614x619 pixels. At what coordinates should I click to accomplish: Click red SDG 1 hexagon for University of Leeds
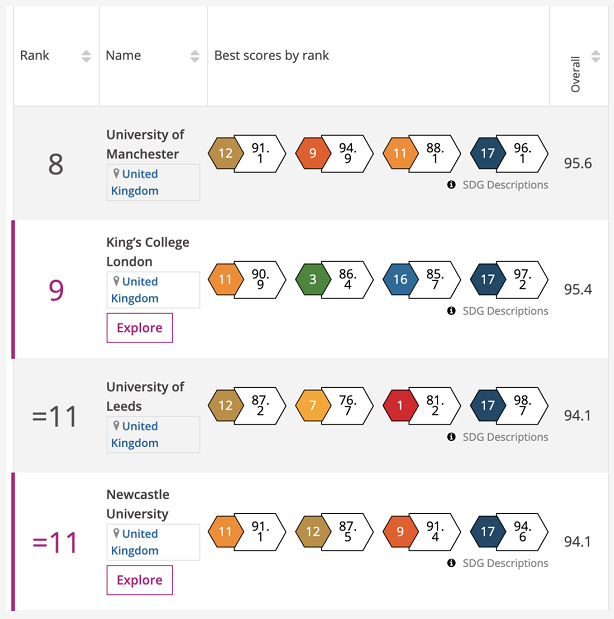(400, 406)
